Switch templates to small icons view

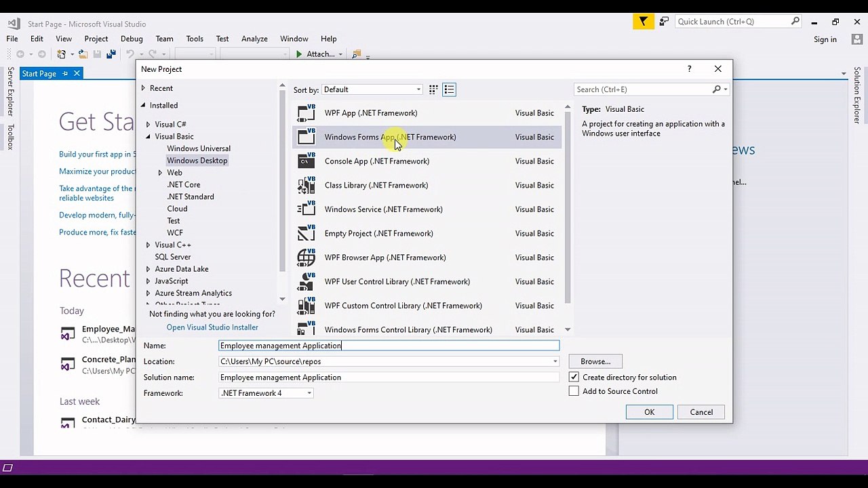tap(433, 89)
